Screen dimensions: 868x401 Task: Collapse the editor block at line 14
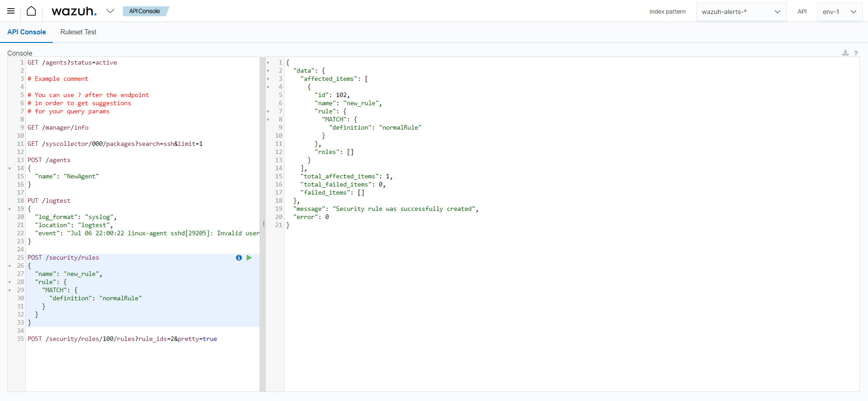pos(9,168)
